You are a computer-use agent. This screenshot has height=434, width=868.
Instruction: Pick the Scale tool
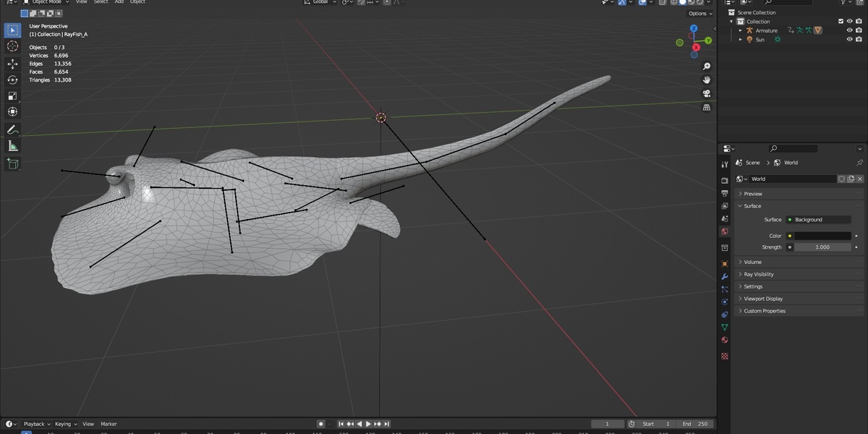click(x=12, y=95)
